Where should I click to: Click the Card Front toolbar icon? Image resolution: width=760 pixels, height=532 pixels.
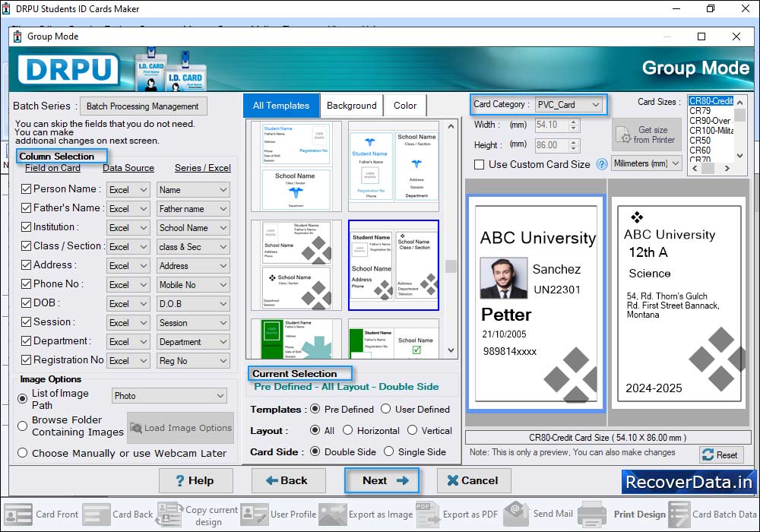18,514
